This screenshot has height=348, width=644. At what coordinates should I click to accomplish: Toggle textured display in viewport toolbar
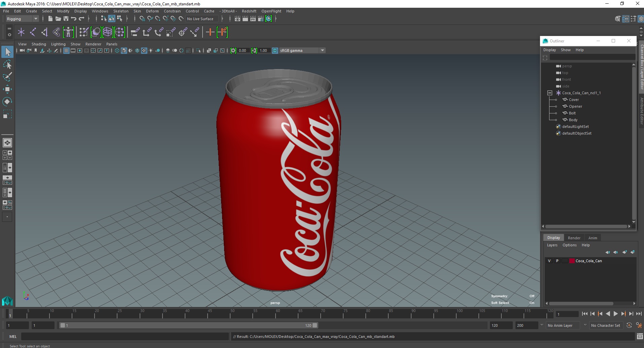point(144,50)
